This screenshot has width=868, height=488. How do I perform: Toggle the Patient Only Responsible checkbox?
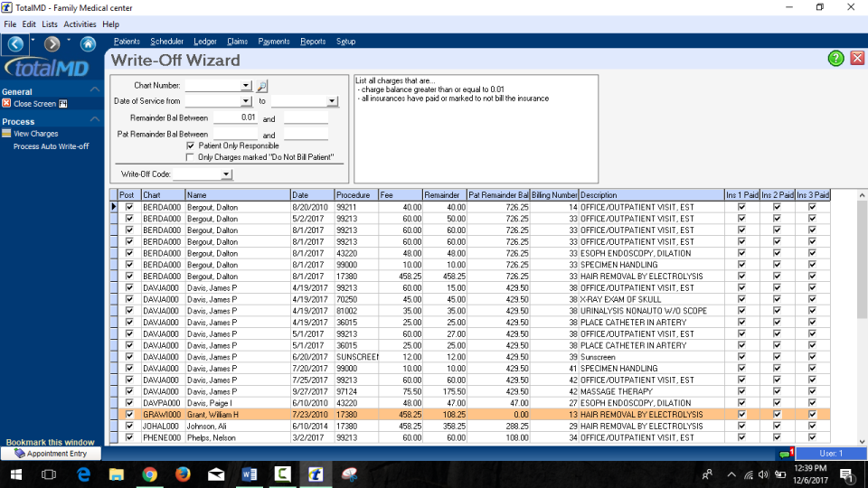[191, 145]
